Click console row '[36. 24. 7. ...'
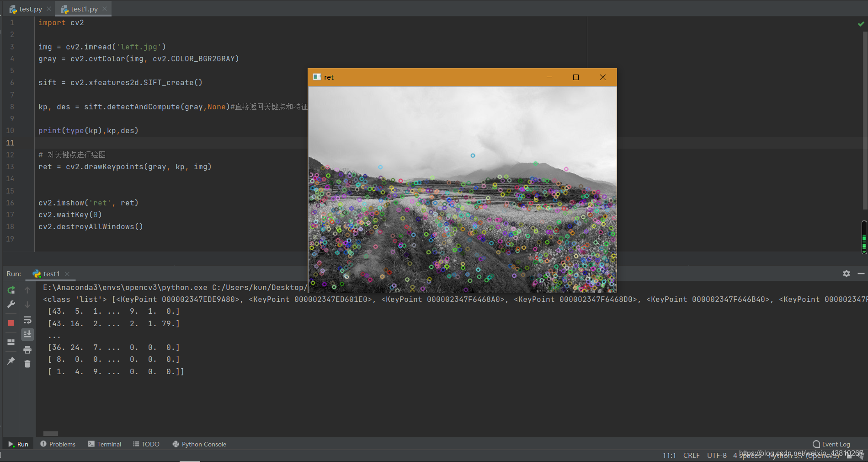The height and width of the screenshot is (462, 868). [x=114, y=347]
